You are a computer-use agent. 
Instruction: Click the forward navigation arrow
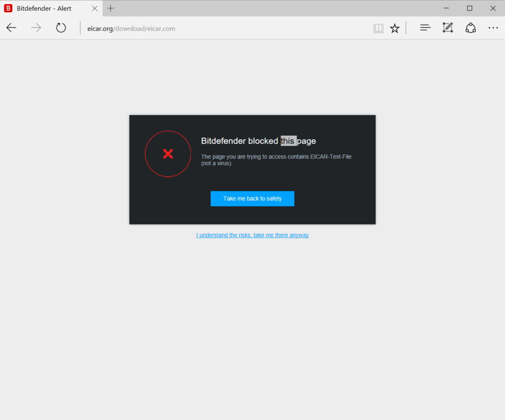(x=36, y=28)
